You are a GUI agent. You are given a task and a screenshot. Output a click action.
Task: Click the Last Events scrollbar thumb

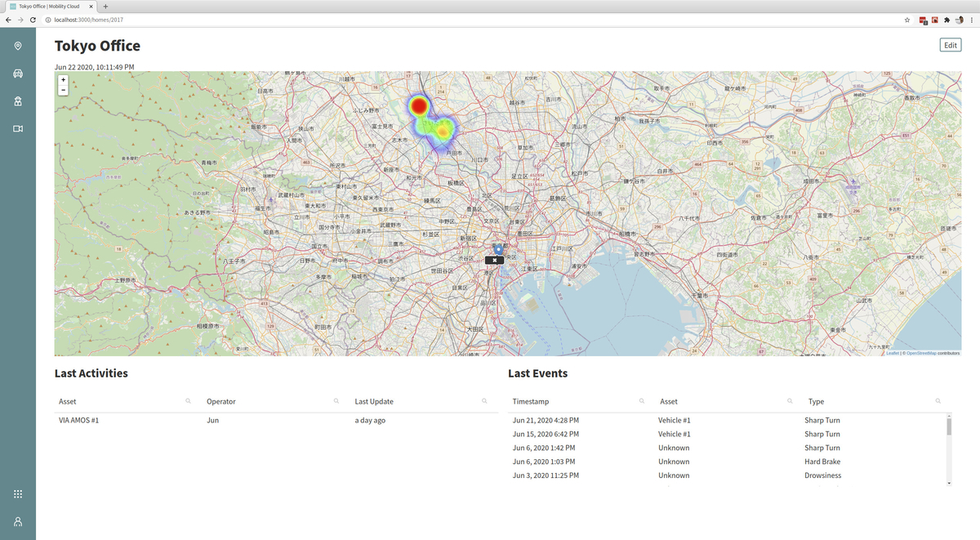click(x=949, y=425)
